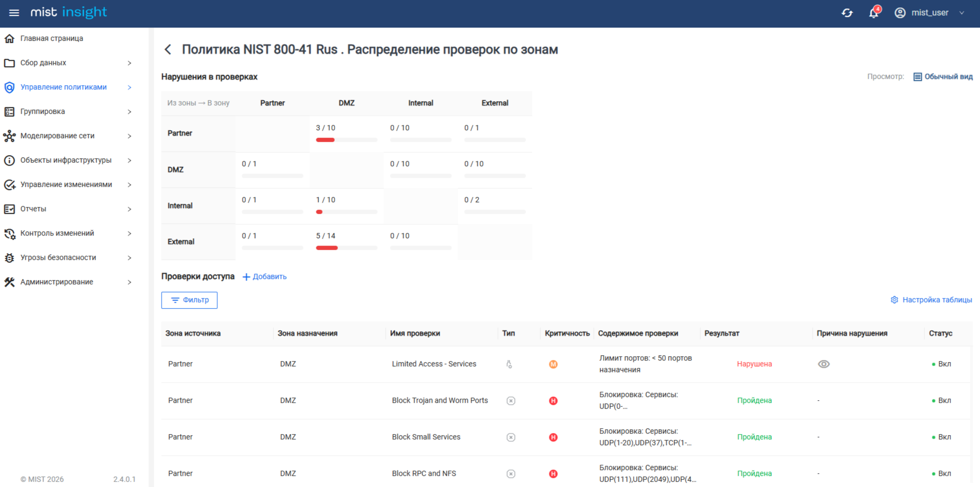Screen dimensions: 980x487
Task: Click Partner to DMZ 3 / 10 progress bar
Action: [x=346, y=140]
